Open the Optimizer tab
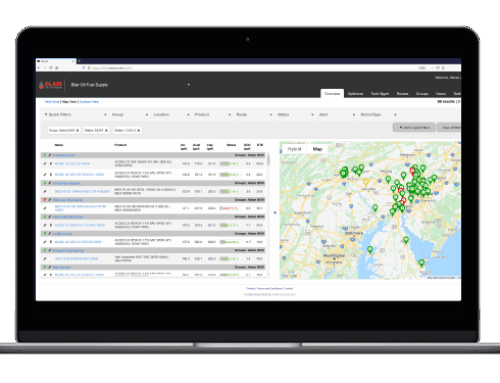The height and width of the screenshot is (383, 500). pos(355,94)
